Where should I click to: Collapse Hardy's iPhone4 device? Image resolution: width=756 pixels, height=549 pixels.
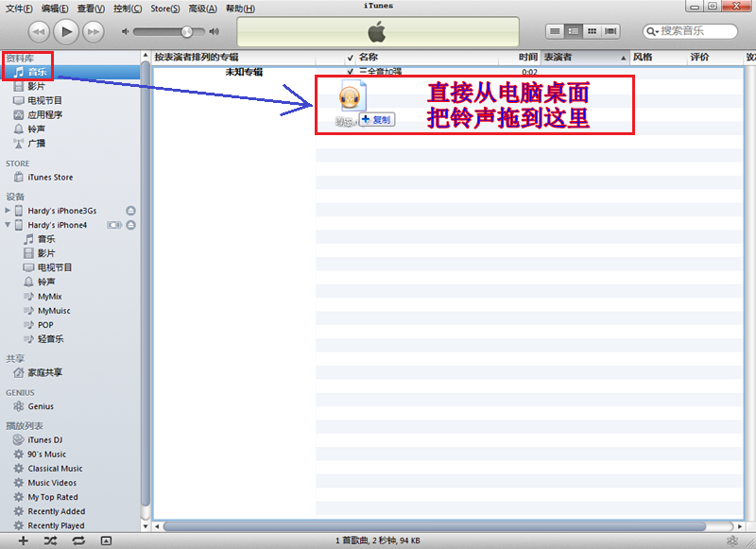pyautogui.click(x=8, y=225)
